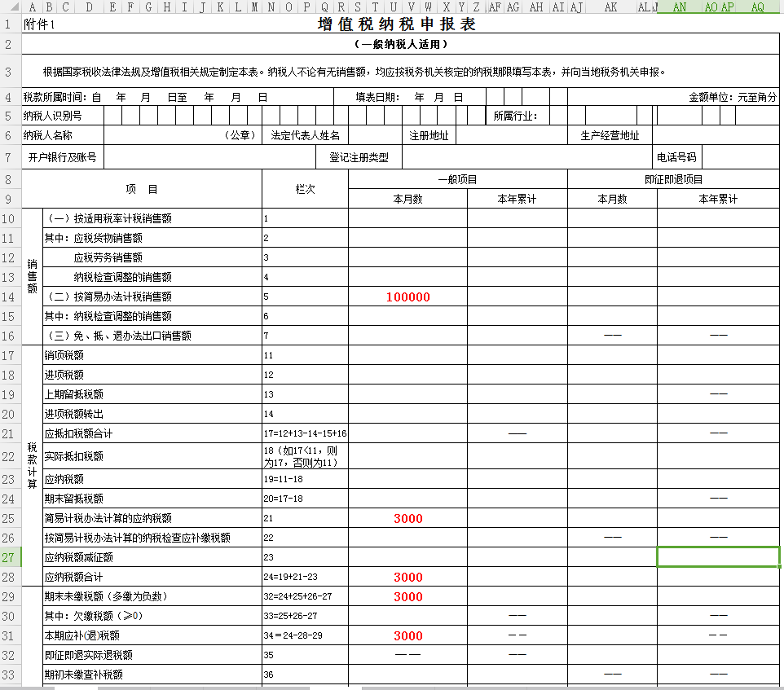Select column header AK

point(611,7)
